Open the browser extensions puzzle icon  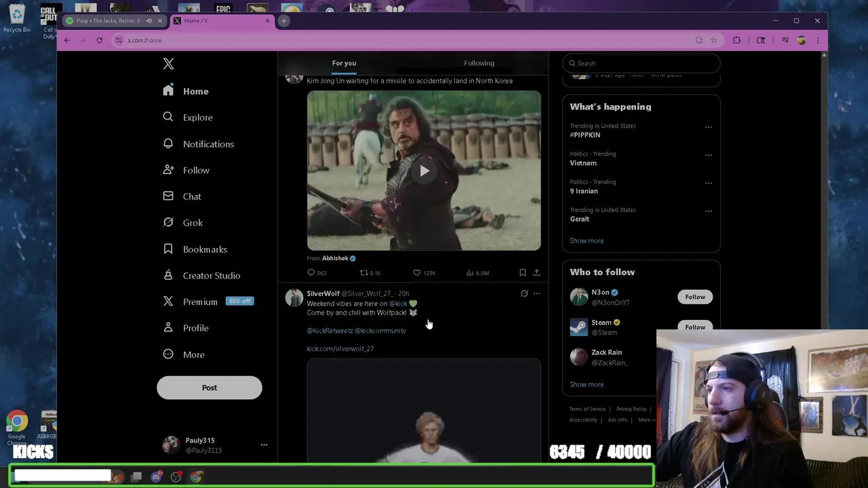(737, 40)
